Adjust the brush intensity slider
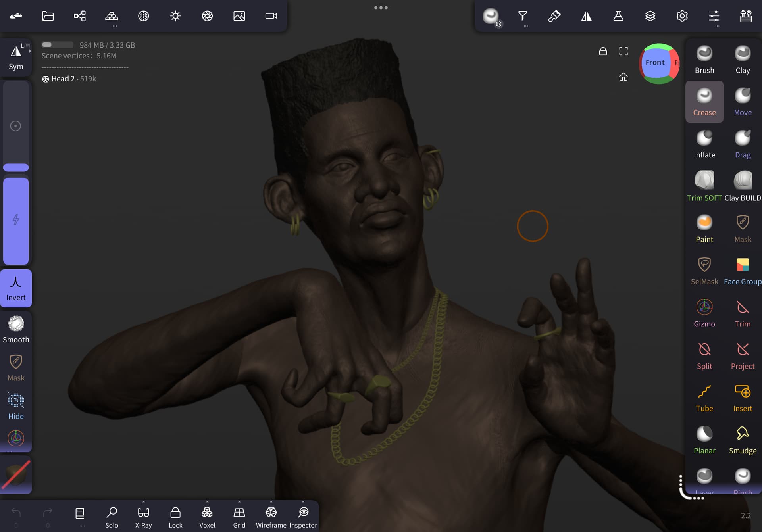 coord(16,220)
